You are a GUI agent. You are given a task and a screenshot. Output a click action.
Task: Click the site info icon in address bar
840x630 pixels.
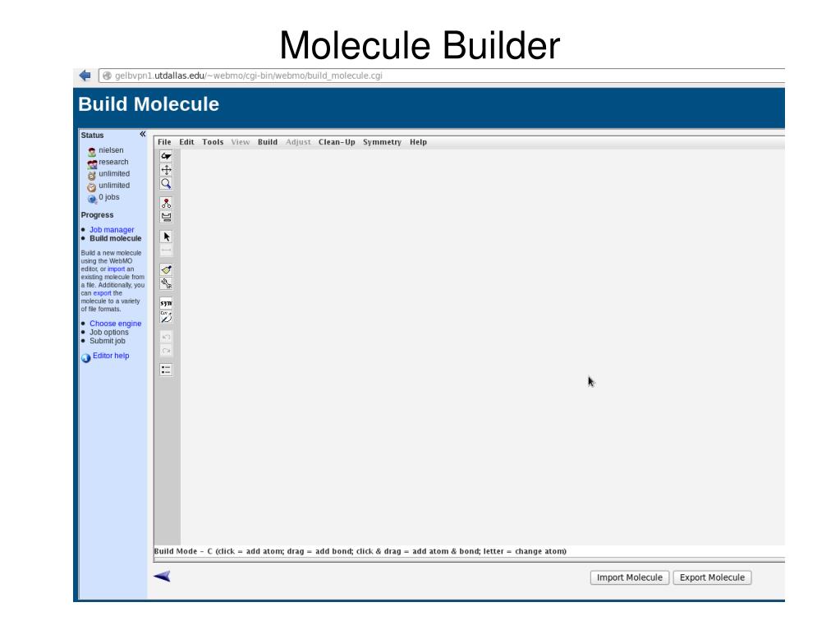(x=107, y=76)
